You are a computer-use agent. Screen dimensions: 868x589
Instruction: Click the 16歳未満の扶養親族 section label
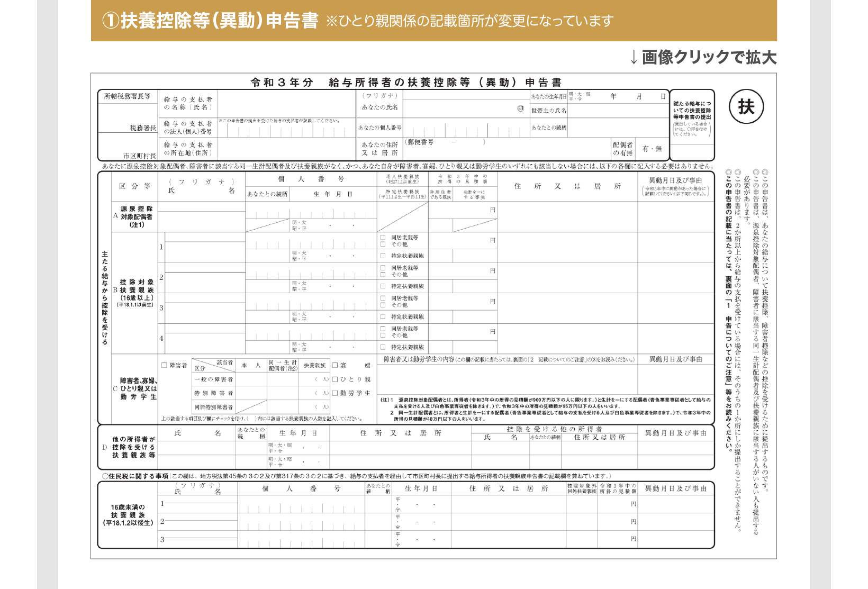[128, 515]
